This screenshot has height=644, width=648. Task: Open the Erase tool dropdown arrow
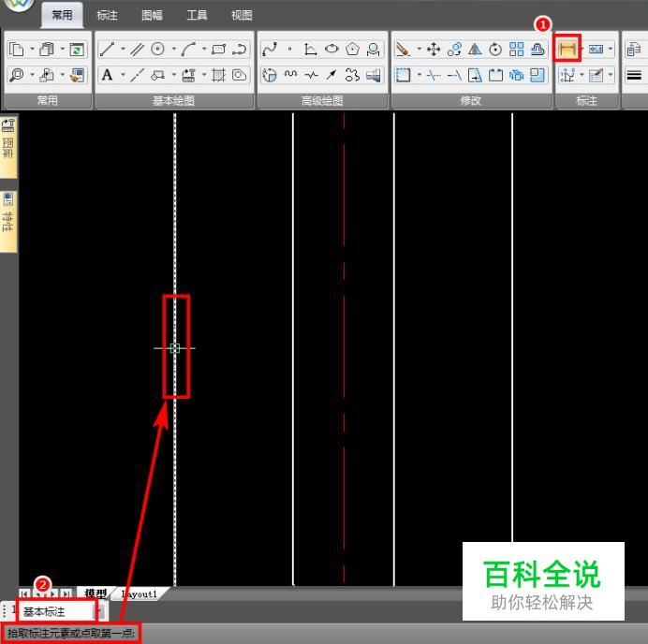(x=420, y=49)
